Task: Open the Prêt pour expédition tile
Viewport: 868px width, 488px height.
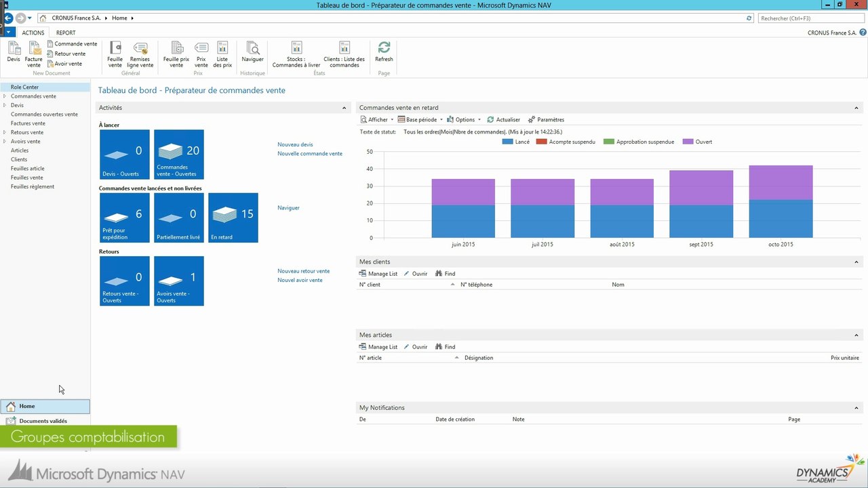Action: coord(125,218)
